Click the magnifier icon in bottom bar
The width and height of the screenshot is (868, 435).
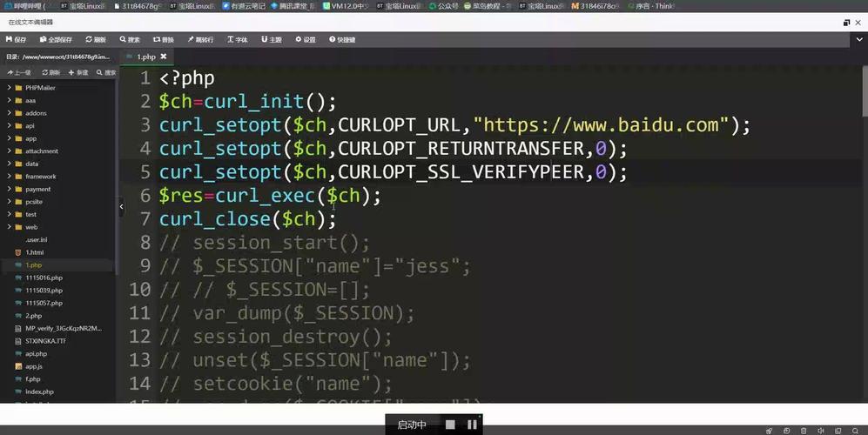pos(855,431)
